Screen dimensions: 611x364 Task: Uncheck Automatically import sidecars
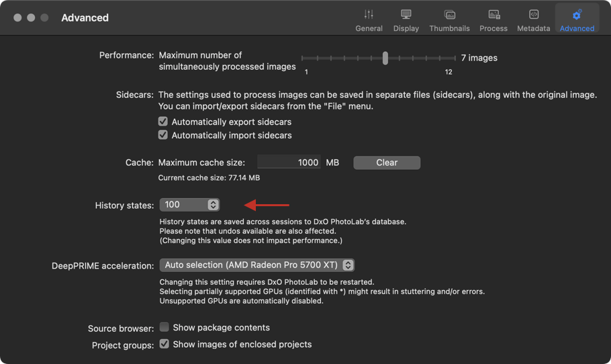pyautogui.click(x=163, y=135)
